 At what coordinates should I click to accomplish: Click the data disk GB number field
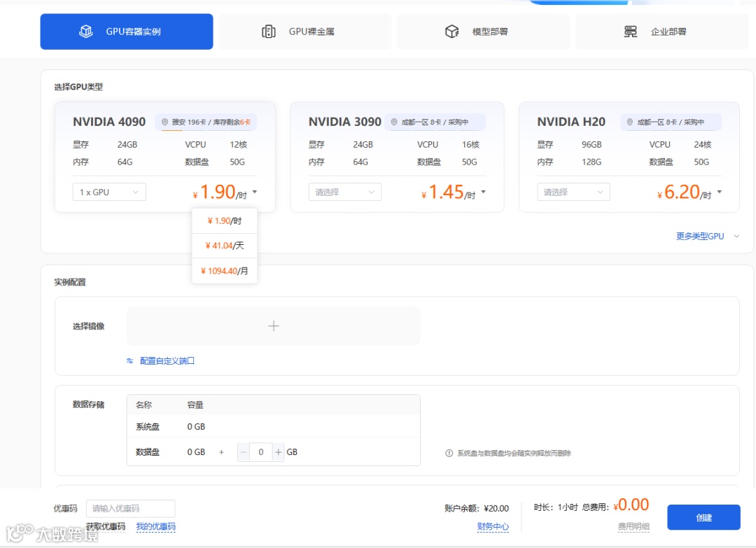(261, 452)
